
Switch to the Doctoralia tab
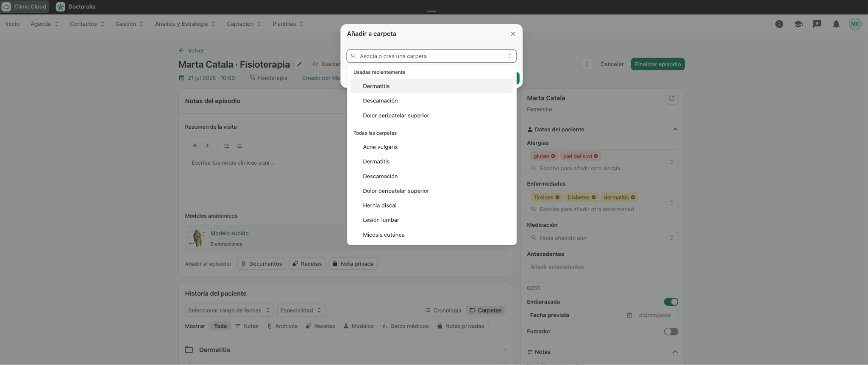[76, 7]
